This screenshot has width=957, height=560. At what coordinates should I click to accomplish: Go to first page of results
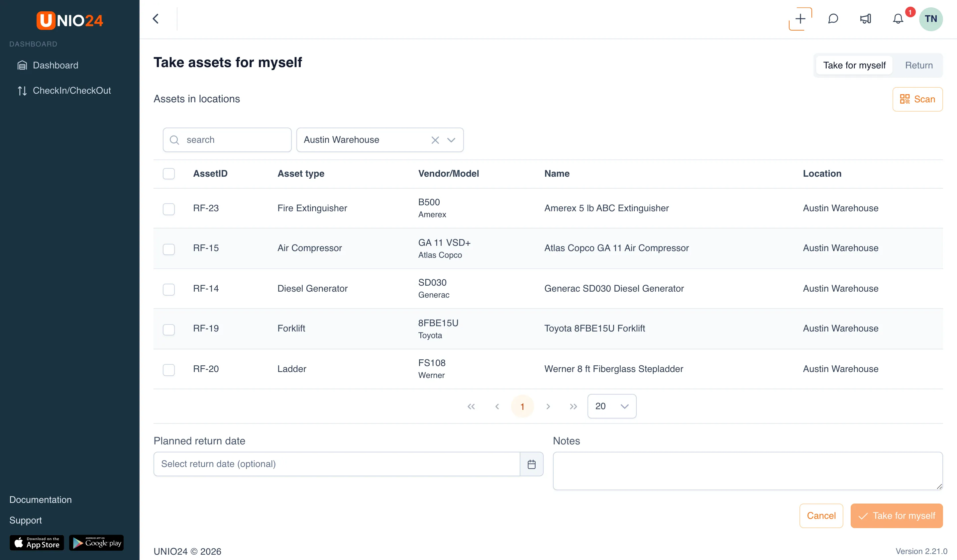[471, 407]
